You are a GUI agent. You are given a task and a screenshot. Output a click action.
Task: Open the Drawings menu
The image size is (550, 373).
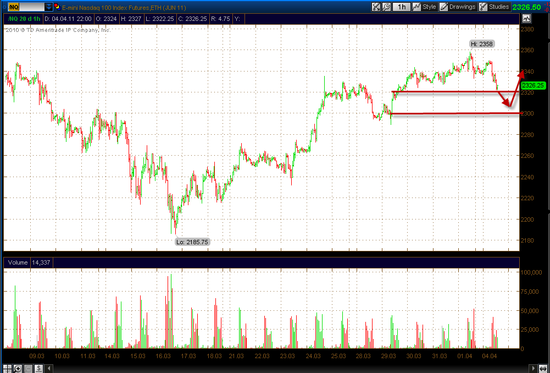pos(458,7)
